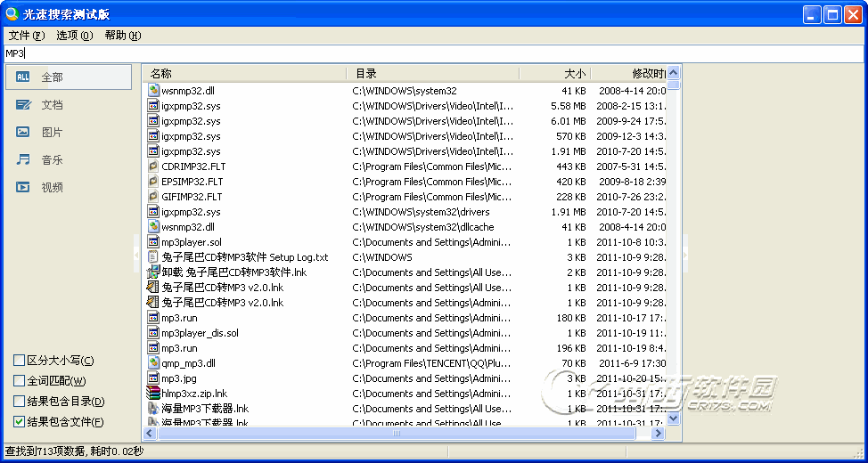This screenshot has width=868, height=463.
Task: Click archive icon of hlmp3xz.zip.lnk
Action: click(x=153, y=394)
